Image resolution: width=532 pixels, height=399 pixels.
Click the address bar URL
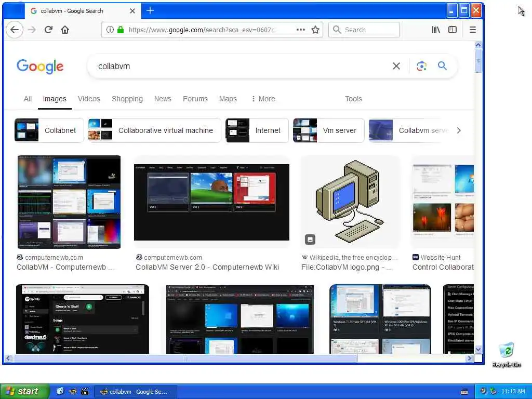[x=202, y=30]
